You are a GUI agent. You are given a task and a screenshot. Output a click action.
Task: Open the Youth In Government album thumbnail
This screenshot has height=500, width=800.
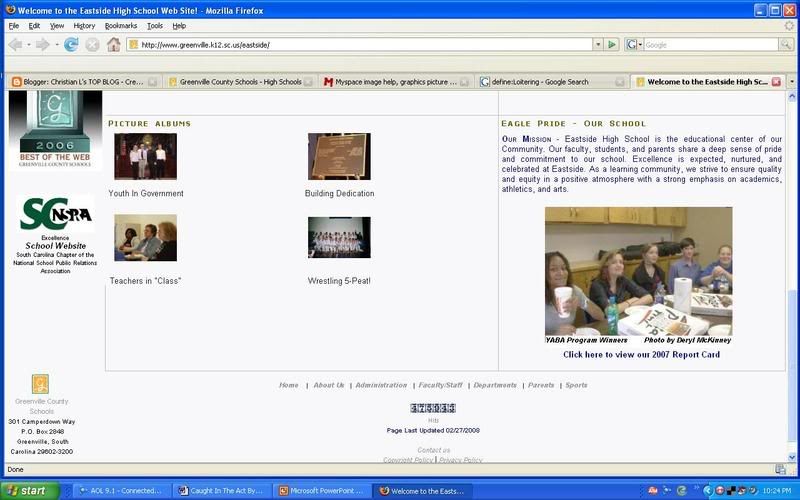pyautogui.click(x=145, y=156)
